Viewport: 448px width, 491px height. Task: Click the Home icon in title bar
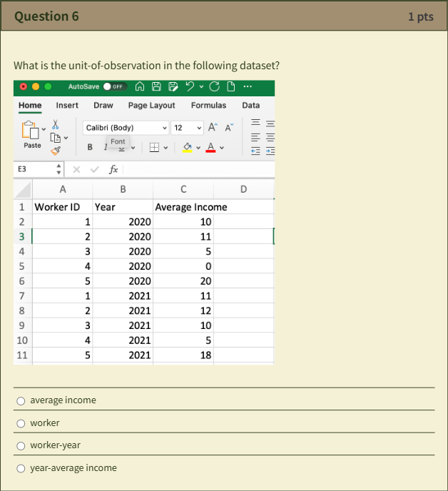[140, 86]
